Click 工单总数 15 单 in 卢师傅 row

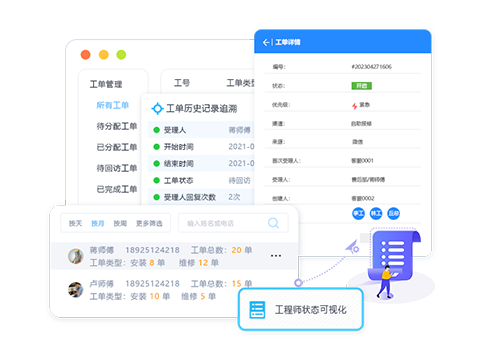pyautogui.click(x=221, y=284)
